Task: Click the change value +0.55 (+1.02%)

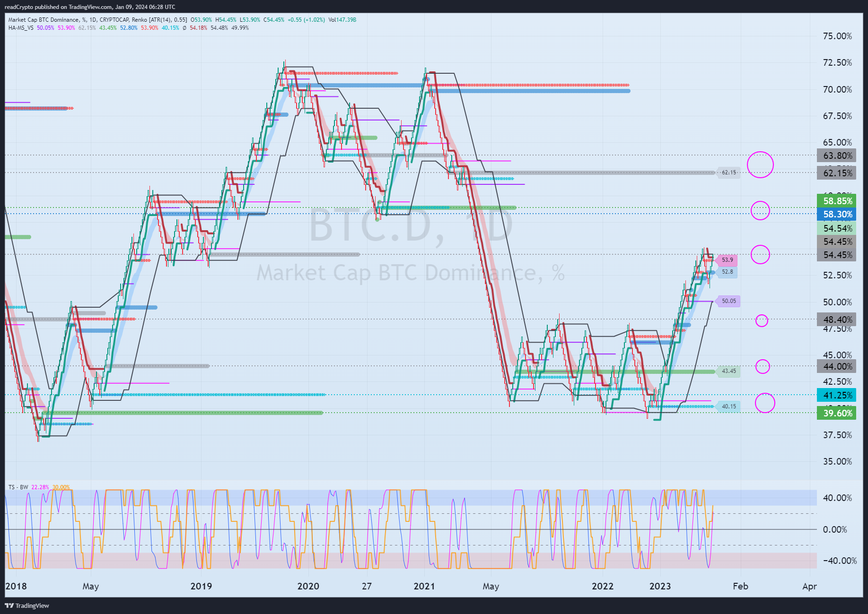Action: (306, 20)
